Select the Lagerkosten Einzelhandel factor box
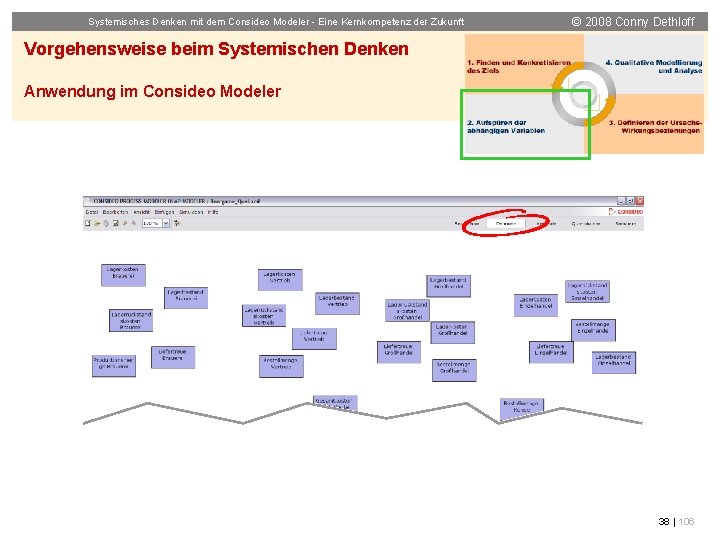 click(536, 305)
